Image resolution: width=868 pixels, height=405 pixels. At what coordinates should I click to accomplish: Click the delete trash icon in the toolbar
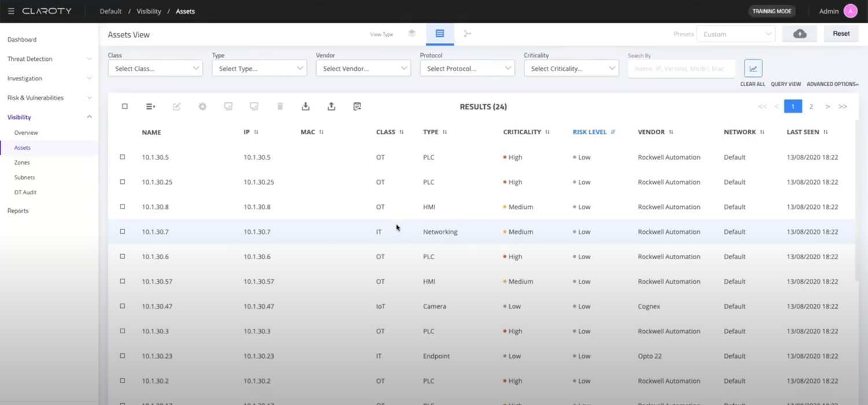tap(280, 106)
